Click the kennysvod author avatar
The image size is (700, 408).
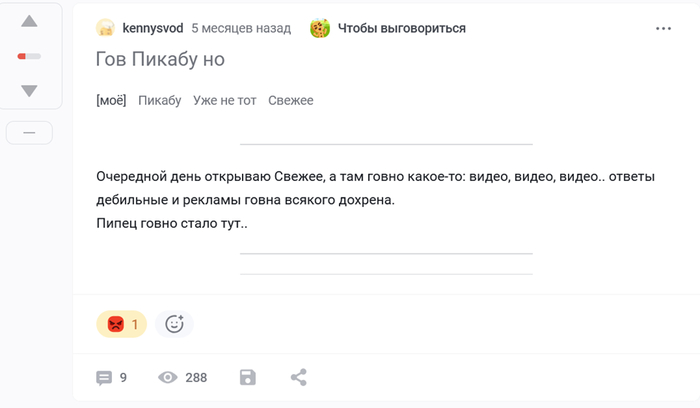tap(106, 28)
